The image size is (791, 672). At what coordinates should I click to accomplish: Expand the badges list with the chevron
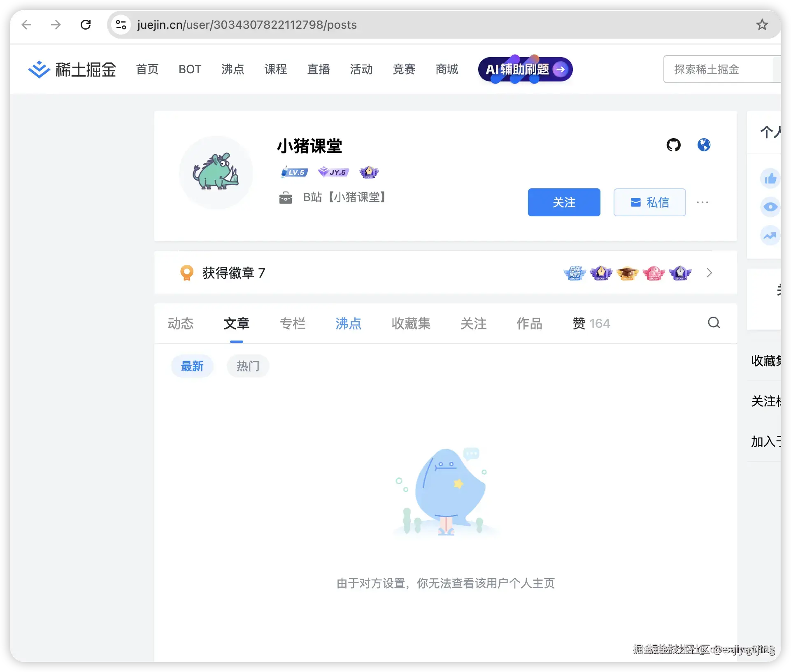click(709, 273)
